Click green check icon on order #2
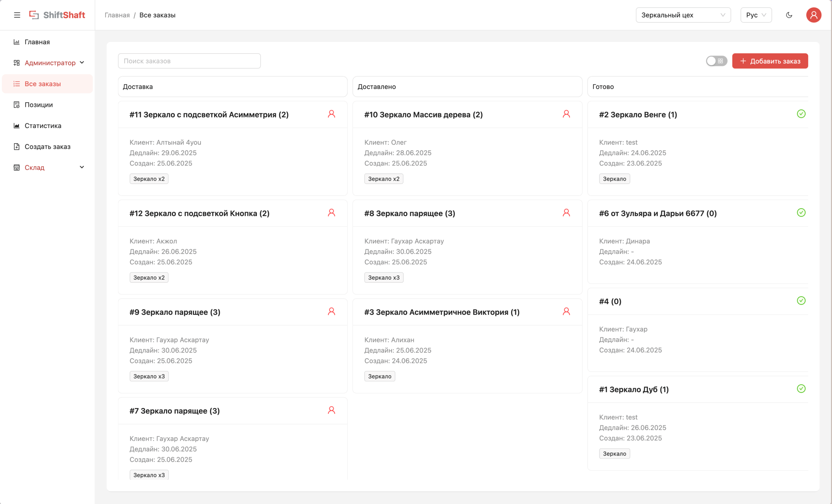This screenshot has width=832, height=504. 801,114
